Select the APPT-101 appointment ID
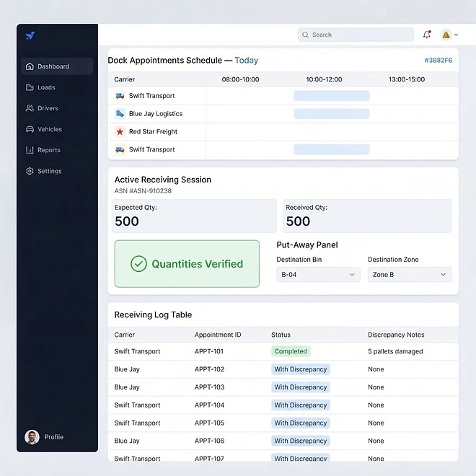The image size is (476, 476). (x=209, y=351)
